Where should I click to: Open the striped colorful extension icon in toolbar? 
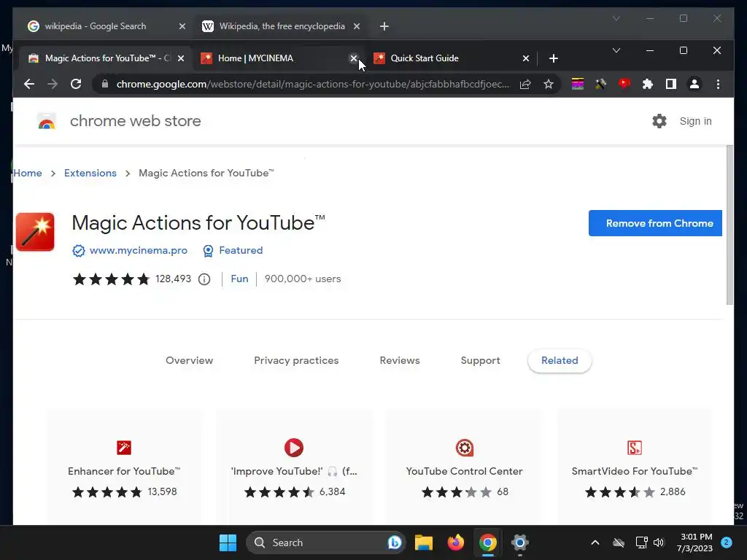coord(578,85)
